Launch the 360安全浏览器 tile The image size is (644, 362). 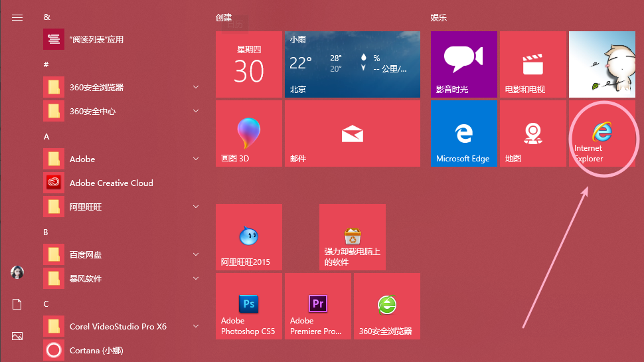tap(387, 306)
